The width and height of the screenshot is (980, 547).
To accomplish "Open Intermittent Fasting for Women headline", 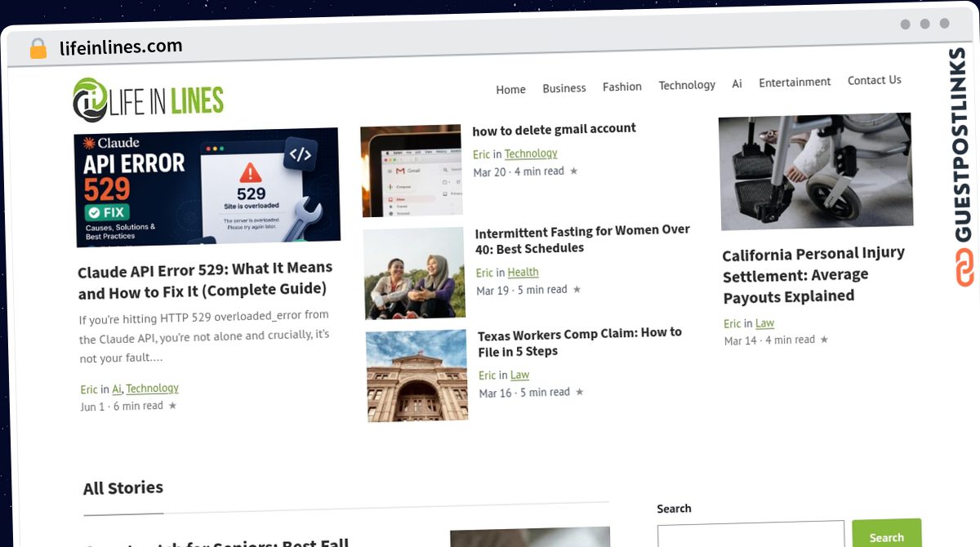I will click(x=582, y=239).
